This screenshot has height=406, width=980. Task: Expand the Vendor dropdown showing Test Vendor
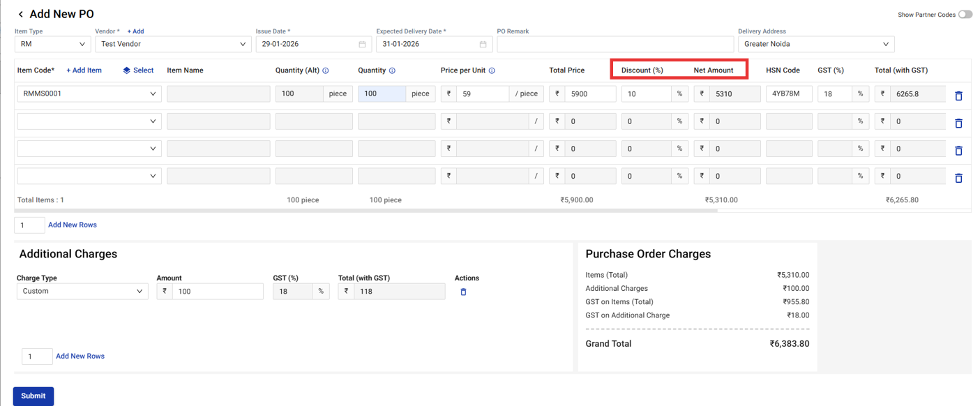[173, 44]
